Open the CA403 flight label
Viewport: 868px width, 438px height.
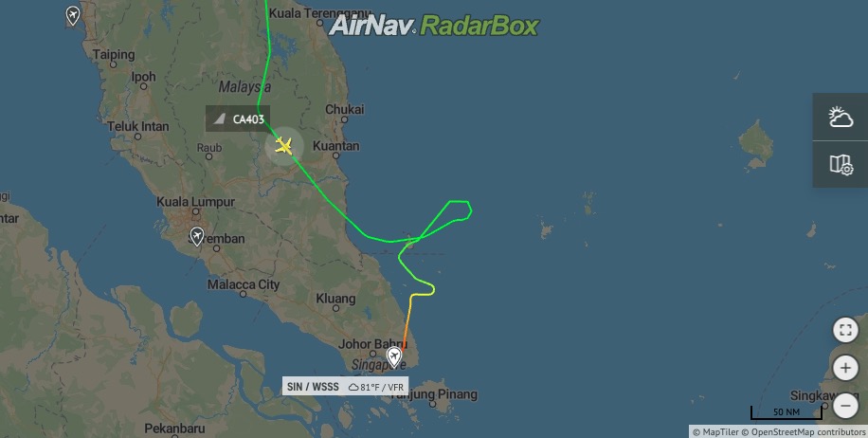pos(238,119)
